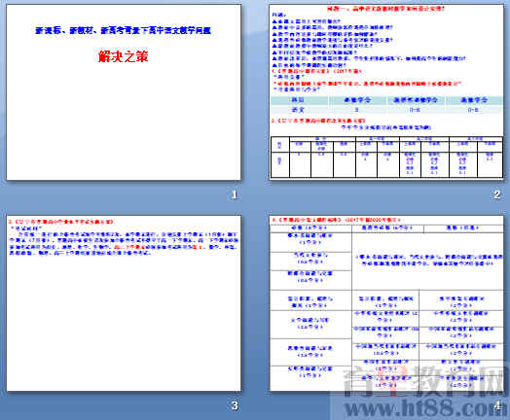
Task: Click the blue bulleted question list on slide 2
Action: tap(369, 43)
